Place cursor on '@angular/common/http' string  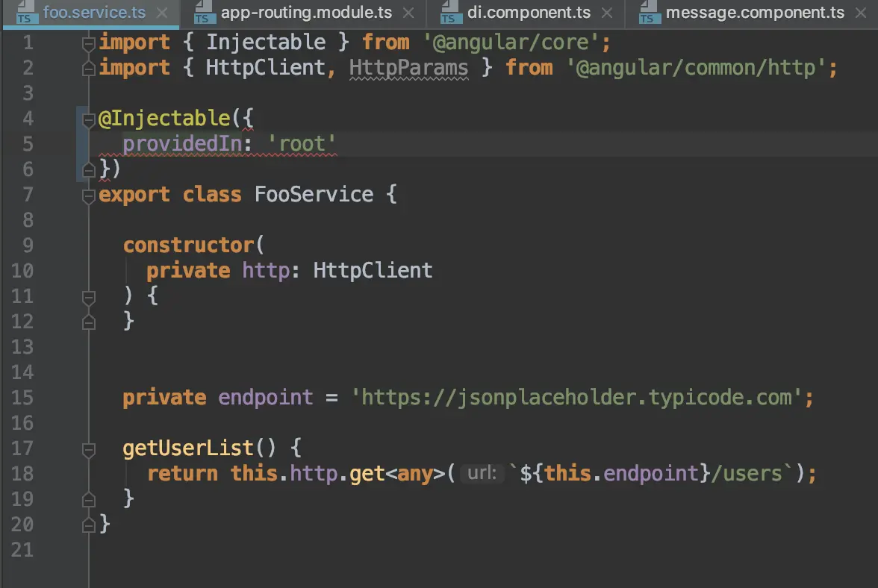point(696,68)
